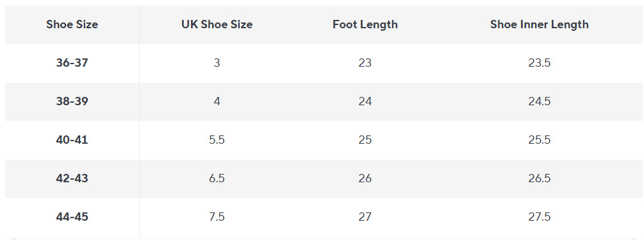Click foot length 25 cell
The height and width of the screenshot is (240, 644).
click(365, 140)
